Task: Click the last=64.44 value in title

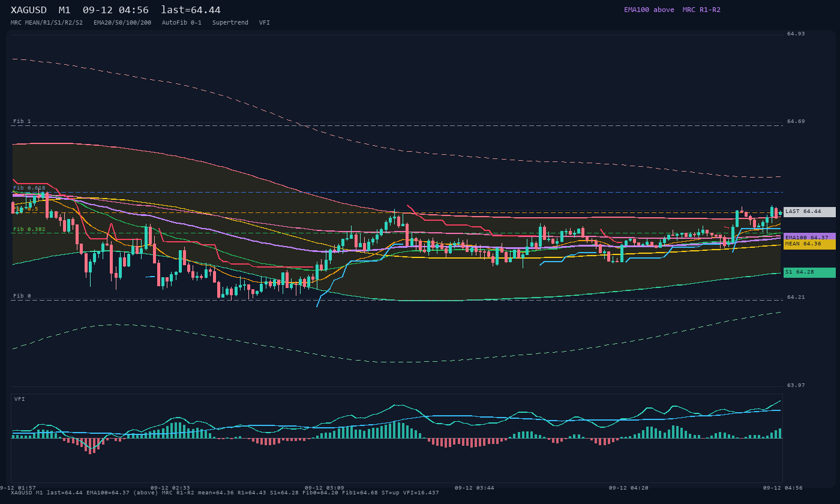Action: tap(191, 10)
